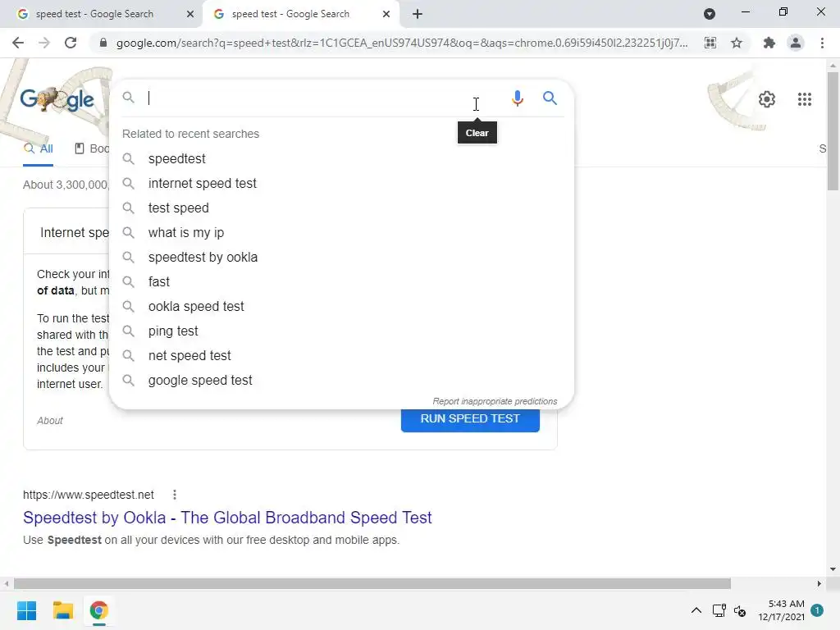This screenshot has height=630, width=840.
Task: Choose suggestion 'ping test'
Action: click(x=342, y=331)
